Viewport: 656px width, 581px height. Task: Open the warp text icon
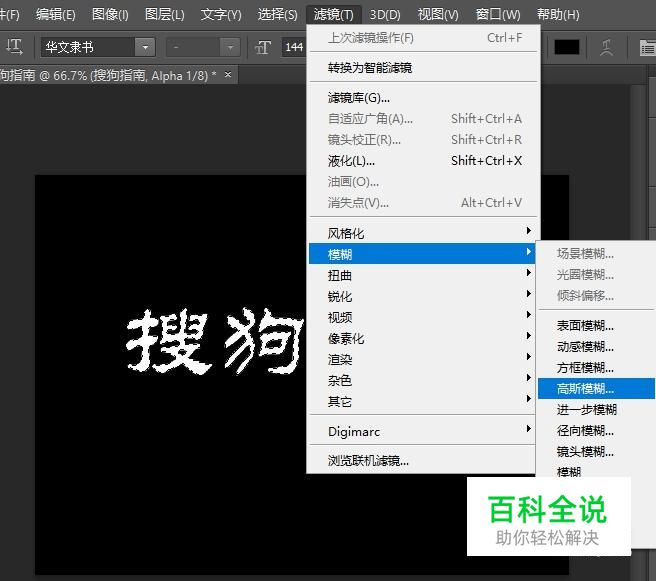(607, 47)
